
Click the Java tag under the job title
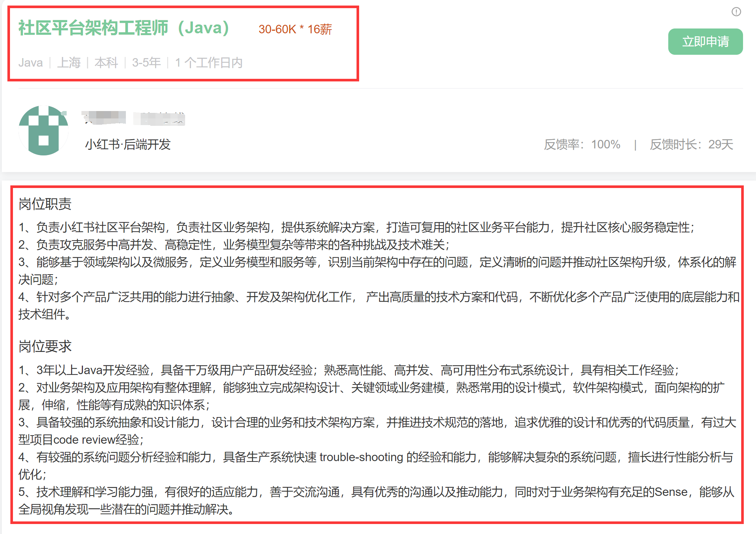[31, 63]
